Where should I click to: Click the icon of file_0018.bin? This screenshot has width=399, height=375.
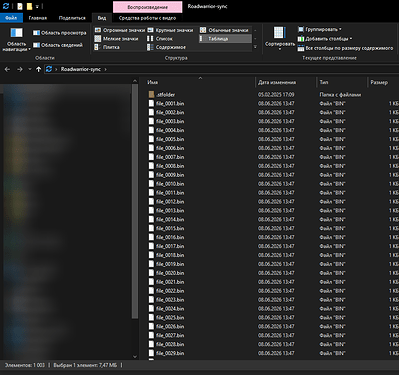151,255
